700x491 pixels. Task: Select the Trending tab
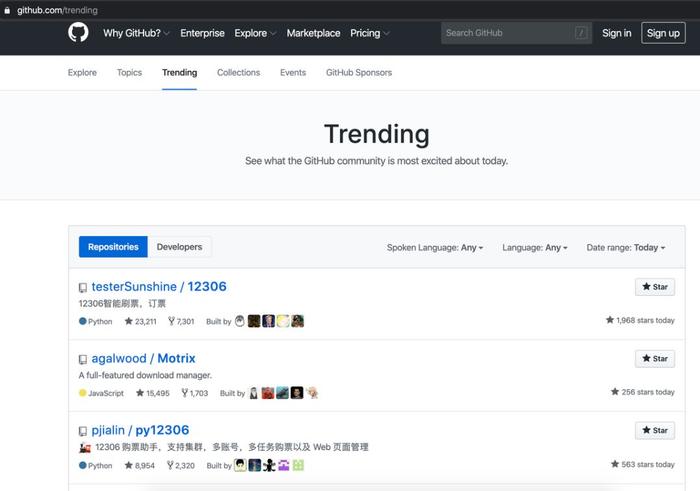(x=179, y=72)
